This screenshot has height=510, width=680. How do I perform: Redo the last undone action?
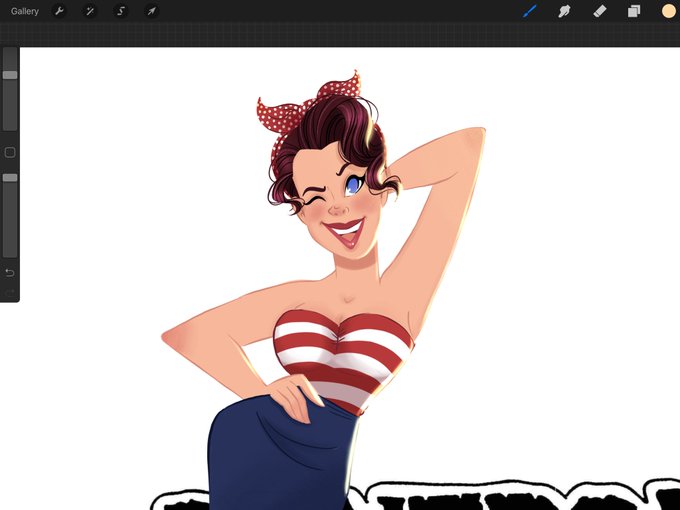pyautogui.click(x=10, y=293)
